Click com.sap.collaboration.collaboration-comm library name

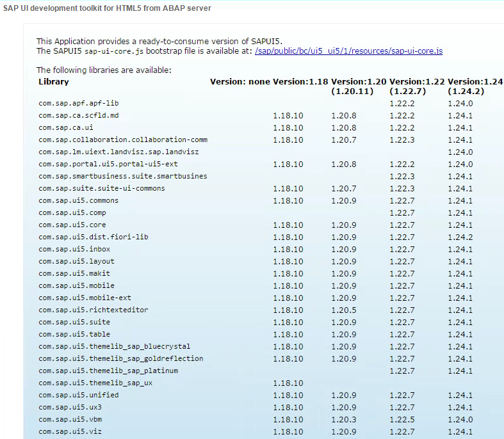coord(123,140)
